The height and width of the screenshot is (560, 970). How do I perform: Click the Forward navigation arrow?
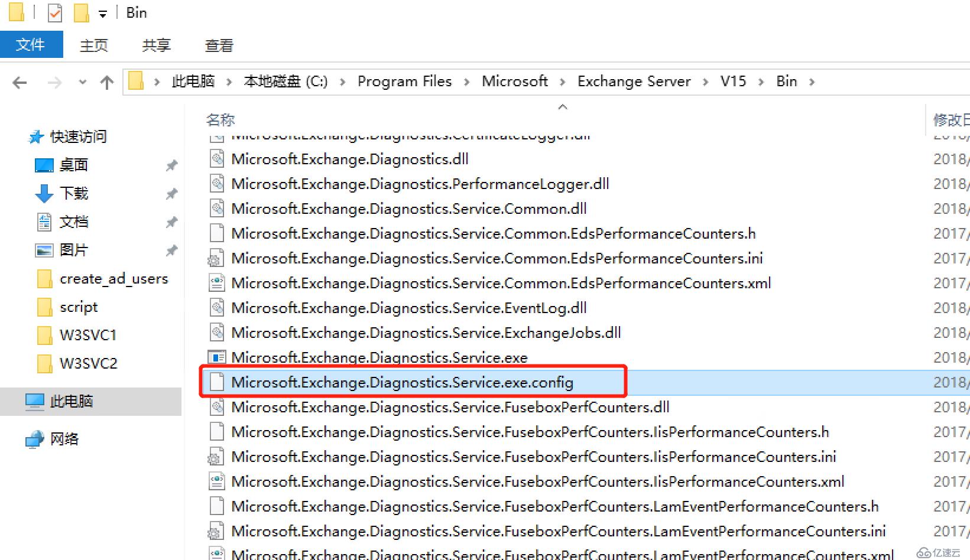54,82
